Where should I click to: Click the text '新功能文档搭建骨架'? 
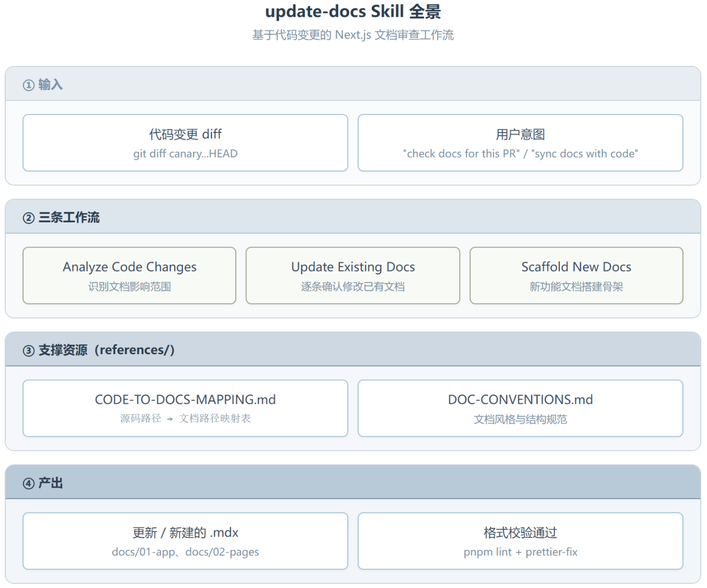576,287
